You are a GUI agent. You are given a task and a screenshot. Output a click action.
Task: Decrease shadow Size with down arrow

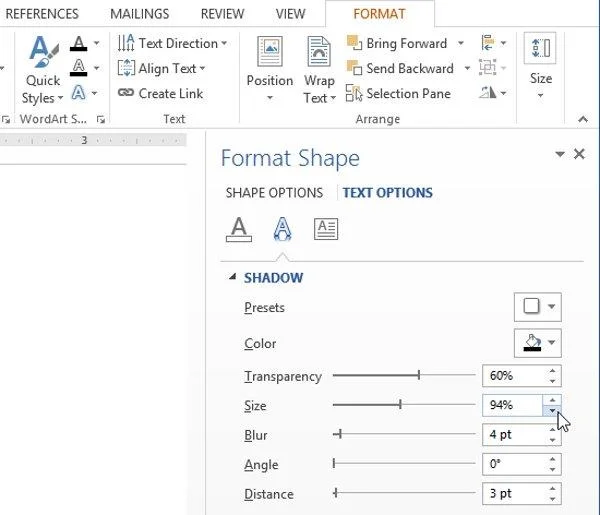552,410
